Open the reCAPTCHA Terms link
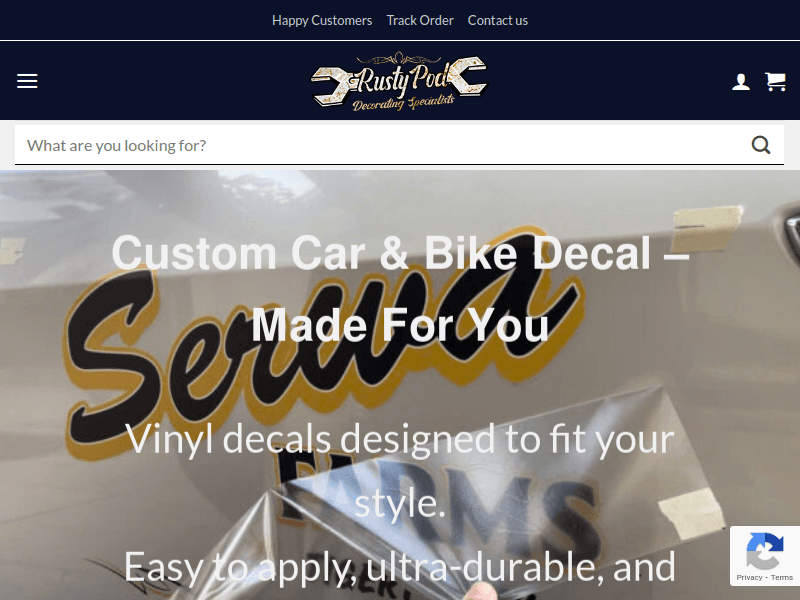The width and height of the screenshot is (800, 600). 782,578
